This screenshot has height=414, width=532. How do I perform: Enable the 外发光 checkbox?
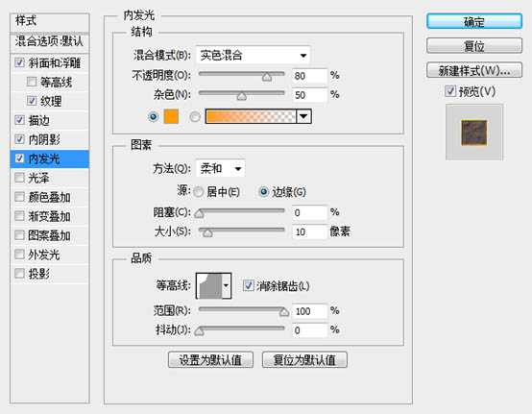pyautogui.click(x=19, y=255)
